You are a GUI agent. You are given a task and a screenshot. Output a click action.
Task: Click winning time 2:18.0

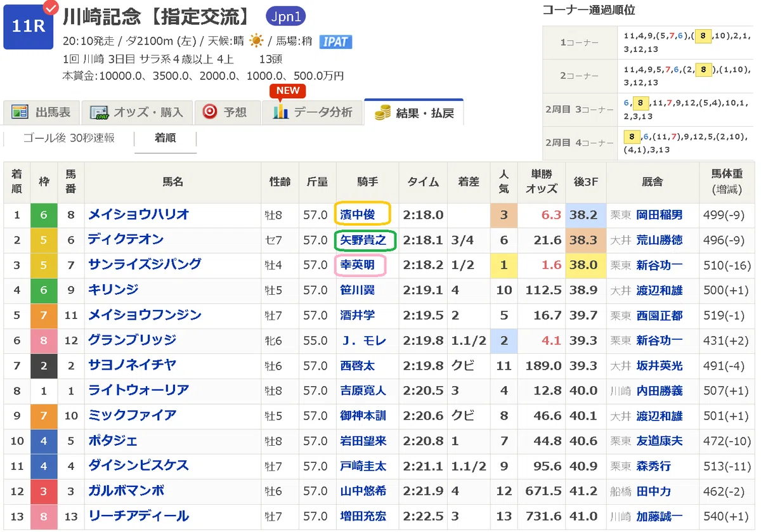425,215
